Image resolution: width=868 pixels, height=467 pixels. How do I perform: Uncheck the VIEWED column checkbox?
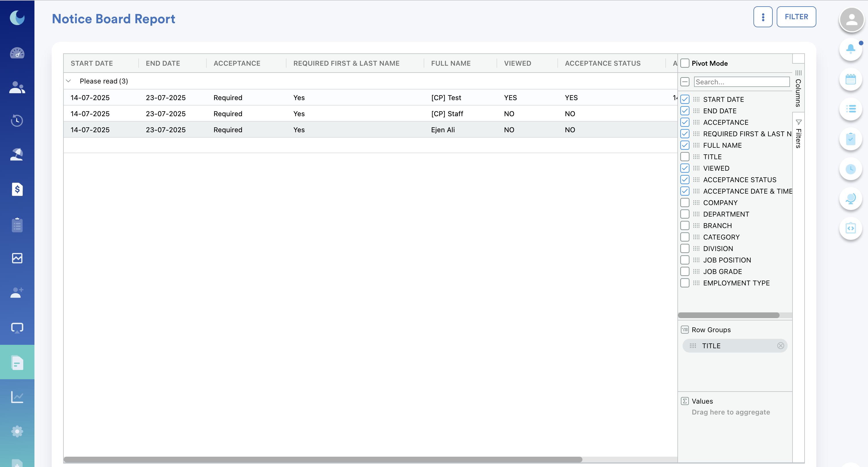pos(685,168)
